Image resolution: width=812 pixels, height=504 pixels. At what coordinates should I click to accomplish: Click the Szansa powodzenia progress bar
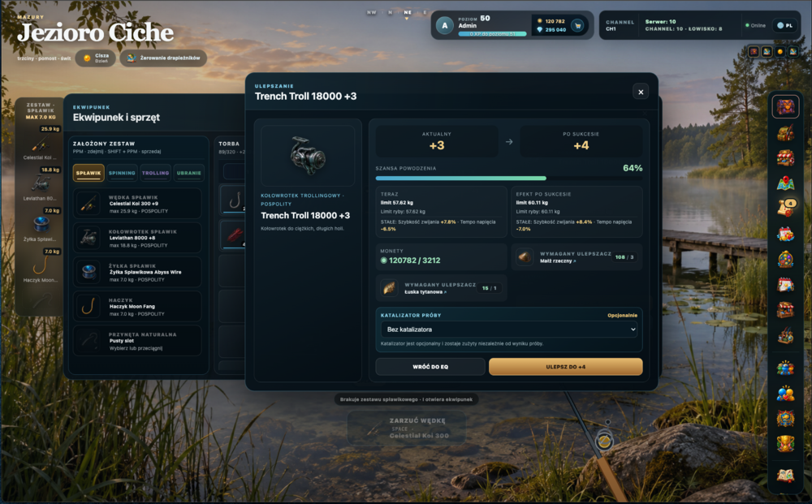pos(509,179)
